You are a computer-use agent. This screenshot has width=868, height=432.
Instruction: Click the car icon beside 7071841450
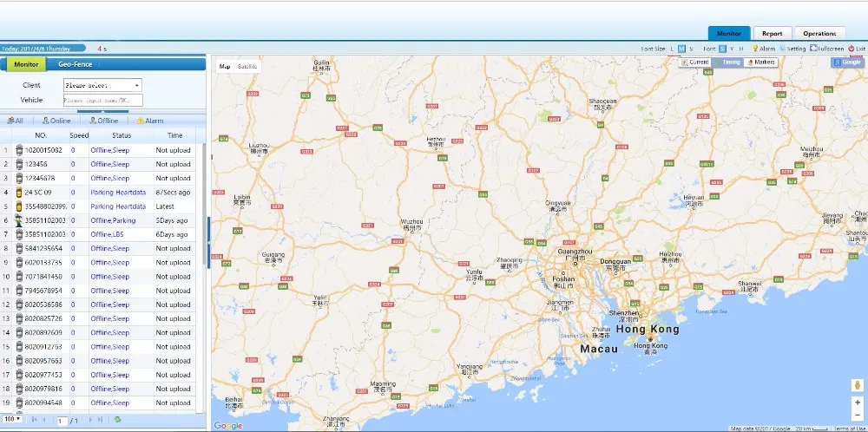tap(19, 276)
